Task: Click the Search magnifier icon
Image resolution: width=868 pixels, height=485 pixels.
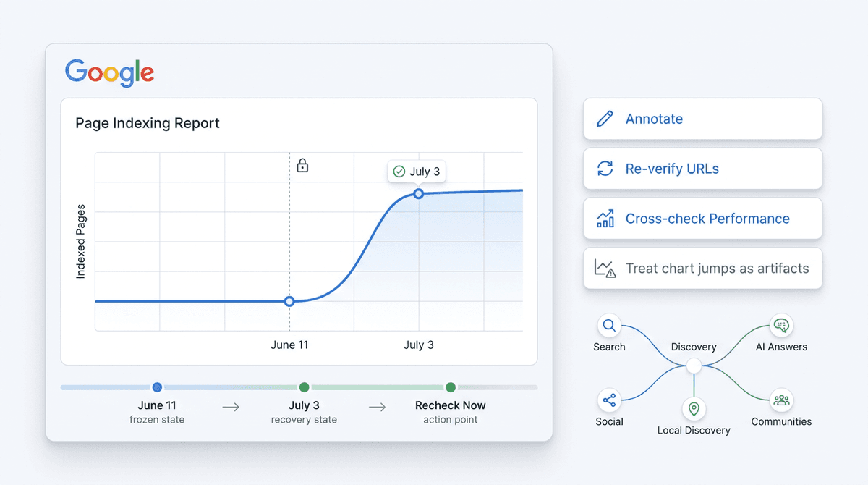Action: point(609,326)
